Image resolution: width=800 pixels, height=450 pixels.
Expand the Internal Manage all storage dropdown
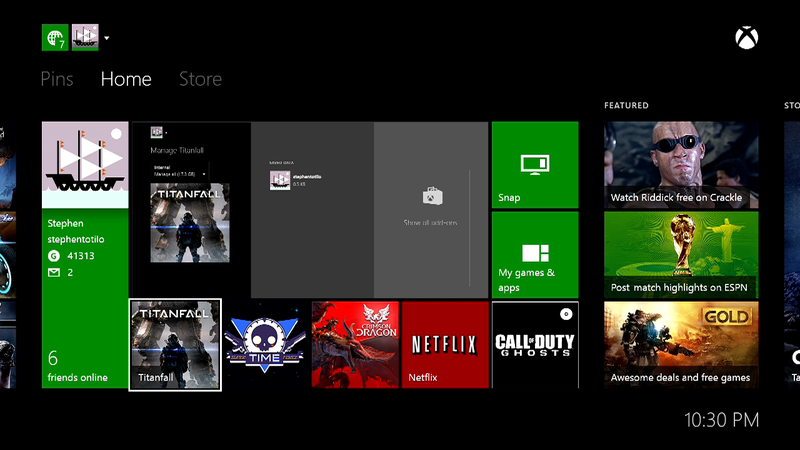point(180,171)
